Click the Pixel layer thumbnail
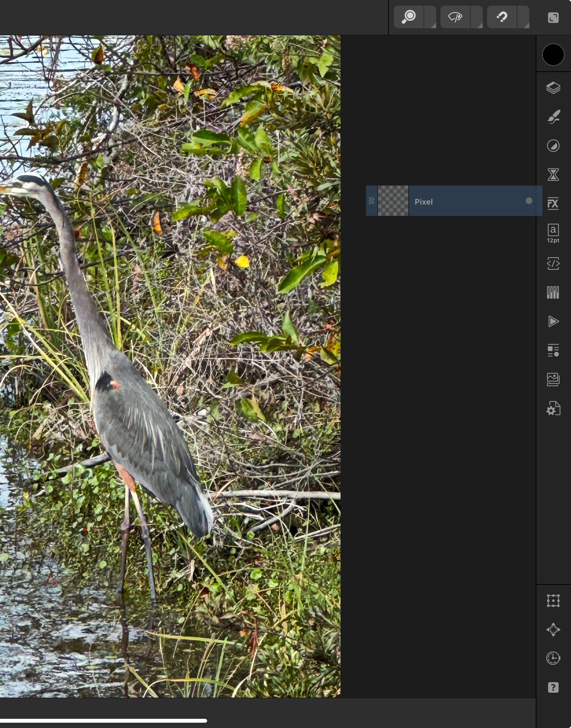This screenshot has width=571, height=728. click(393, 201)
